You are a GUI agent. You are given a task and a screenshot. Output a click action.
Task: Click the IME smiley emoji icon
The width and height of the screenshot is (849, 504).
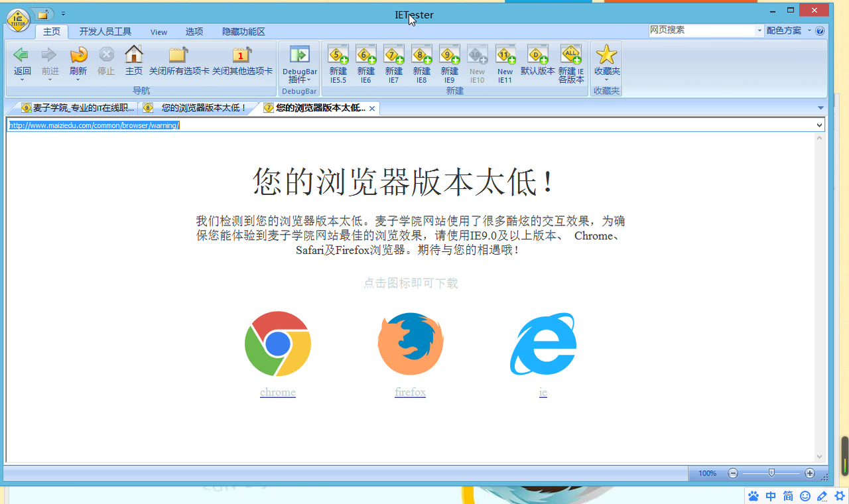805,496
